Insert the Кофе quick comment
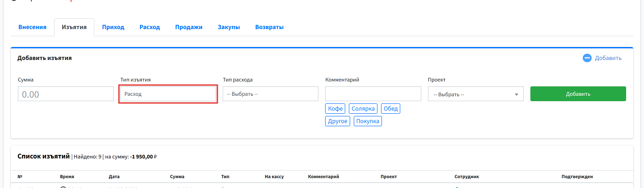 335,109
